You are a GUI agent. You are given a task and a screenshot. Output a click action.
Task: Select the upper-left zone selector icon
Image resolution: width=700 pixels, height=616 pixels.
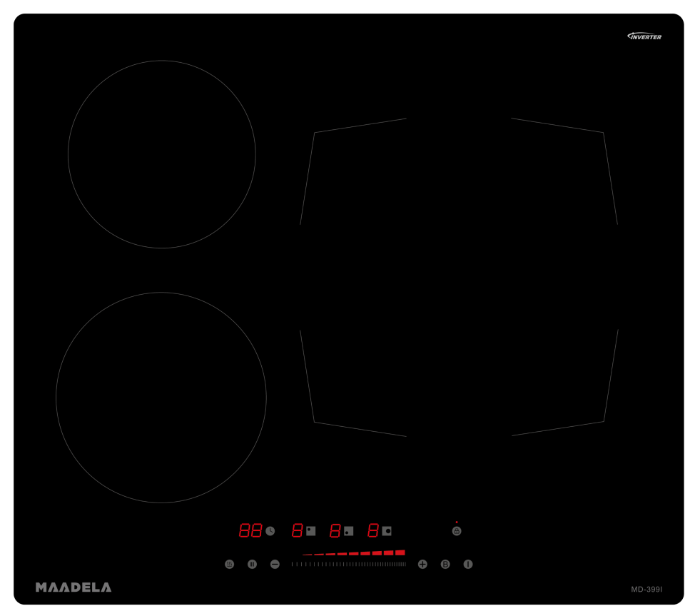(310, 531)
